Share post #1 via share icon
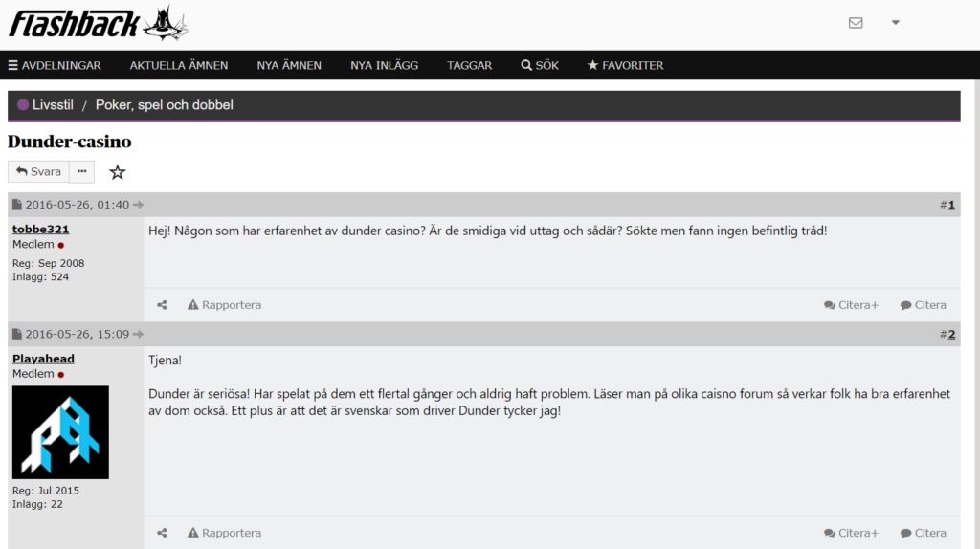The height and width of the screenshot is (549, 980). 162,305
